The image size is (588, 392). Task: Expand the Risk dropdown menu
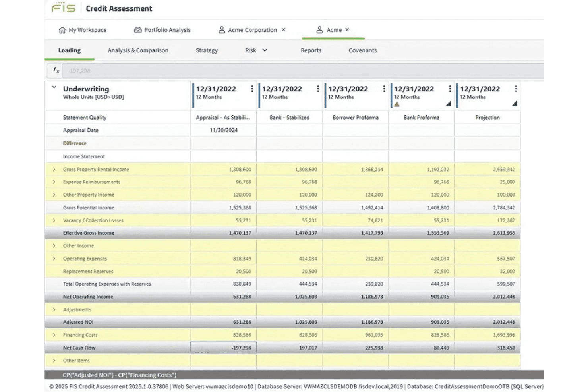[x=256, y=50]
